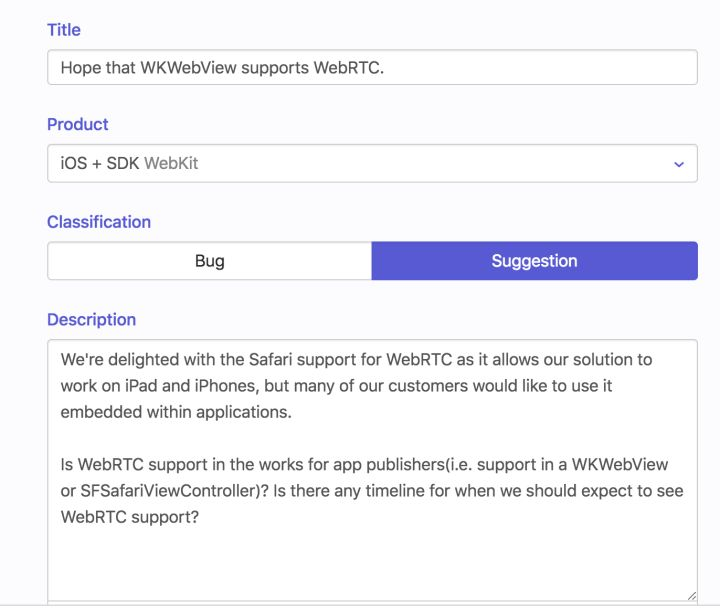Viewport: 720px width, 612px height.
Task: Grab the Description textarea resize handle
Action: tap(692, 595)
